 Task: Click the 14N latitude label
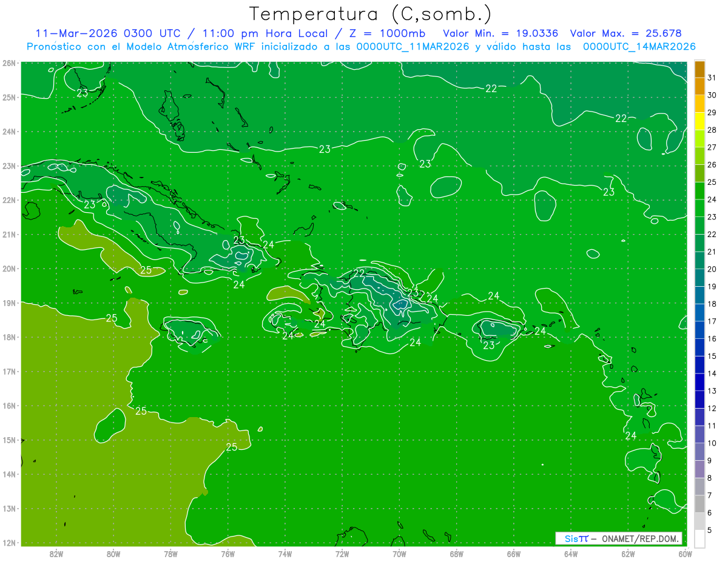8,474
